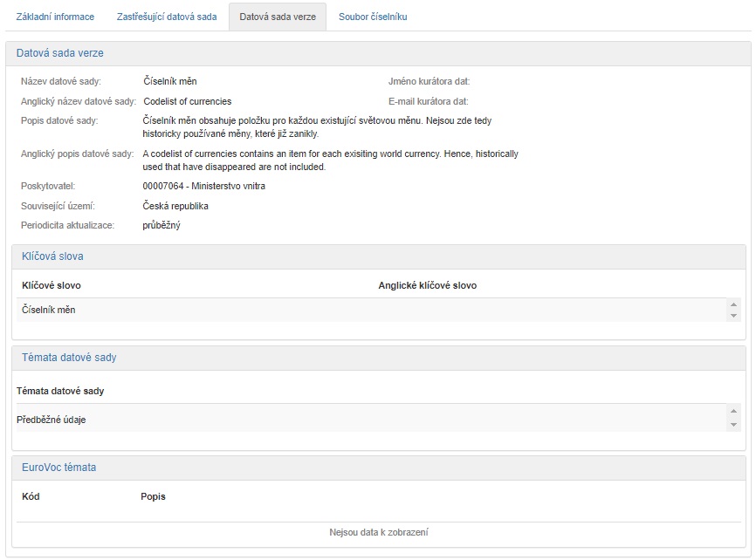Screen dimensions: 756x560
Task: Click the down arrow in the keywords list scrollbar
Action: [733, 316]
